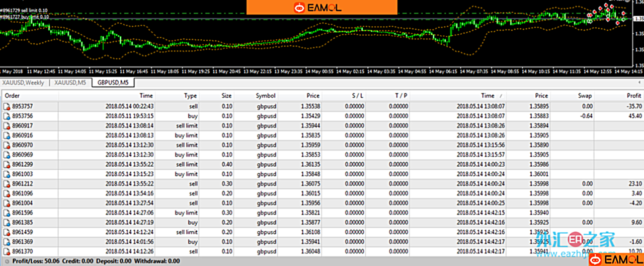
Task: Click the icon for buy order 8961385
Action: [x=7, y=222]
